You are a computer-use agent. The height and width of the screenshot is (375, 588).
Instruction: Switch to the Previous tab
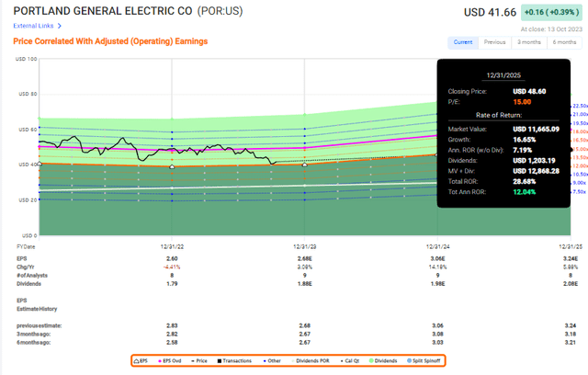[x=494, y=42]
